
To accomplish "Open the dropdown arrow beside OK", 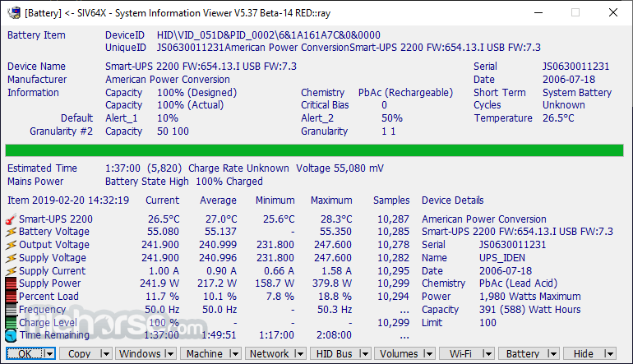I will pyautogui.click(x=49, y=354).
